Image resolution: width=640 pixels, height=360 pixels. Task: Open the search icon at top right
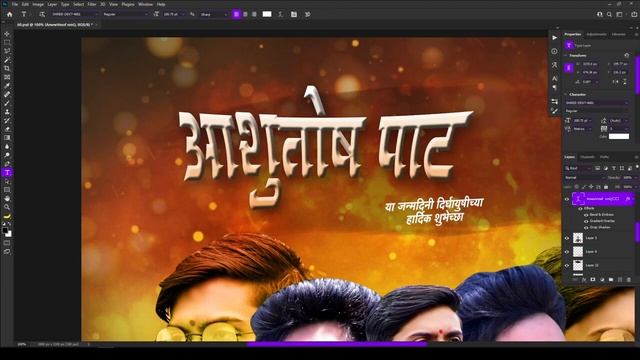point(609,14)
